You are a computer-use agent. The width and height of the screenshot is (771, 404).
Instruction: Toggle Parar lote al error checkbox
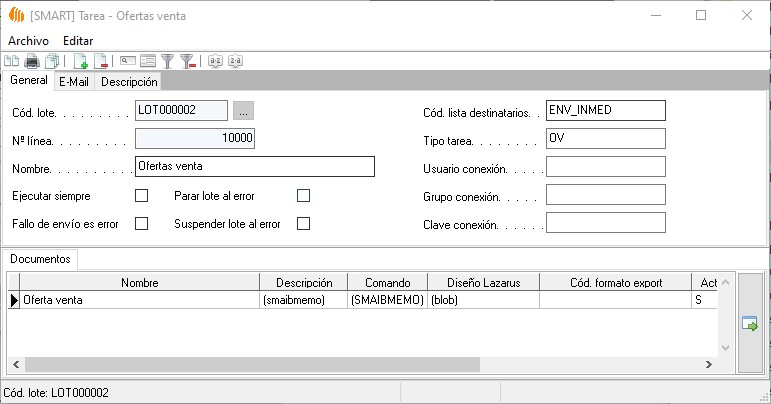click(304, 195)
